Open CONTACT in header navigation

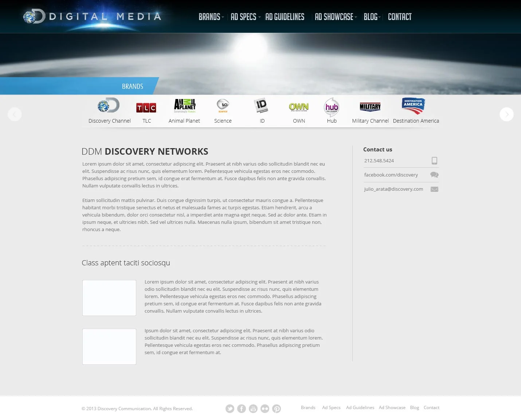[400, 17]
